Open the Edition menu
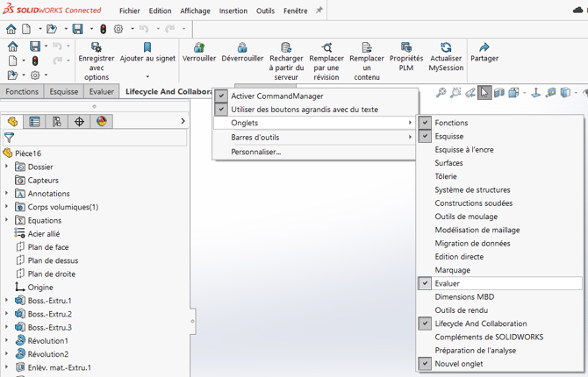 pyautogui.click(x=160, y=11)
